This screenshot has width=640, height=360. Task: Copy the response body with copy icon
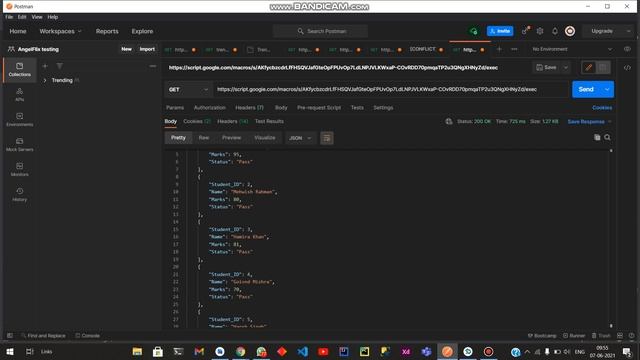pos(597,138)
